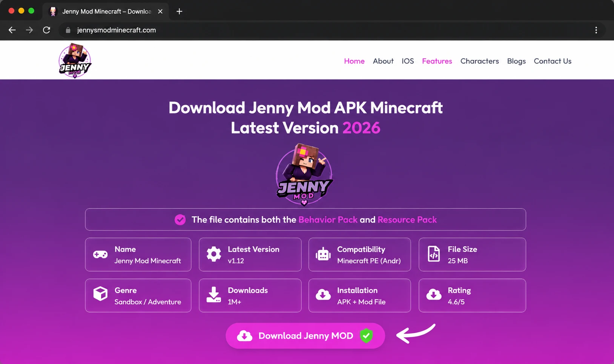Screen dimensions: 614x364
Task: Click the Jenny Mod logo in header
Action: pos(75,60)
